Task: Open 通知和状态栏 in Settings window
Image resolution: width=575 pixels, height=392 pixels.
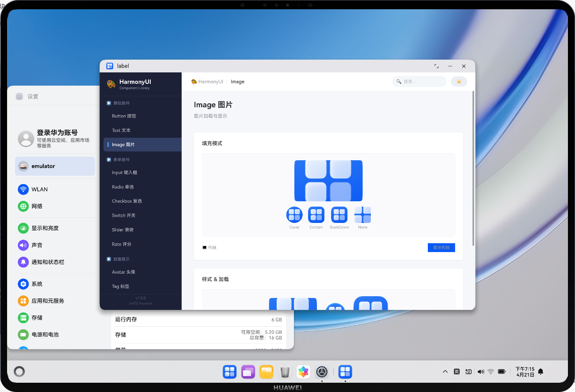Action: pos(55,262)
